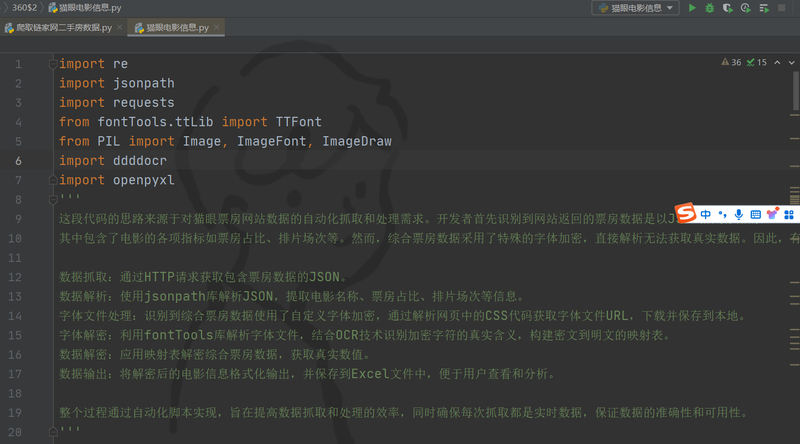This screenshot has width=800, height=444.
Task: Click the docstring fold end marker at line 20
Action: click(53, 432)
